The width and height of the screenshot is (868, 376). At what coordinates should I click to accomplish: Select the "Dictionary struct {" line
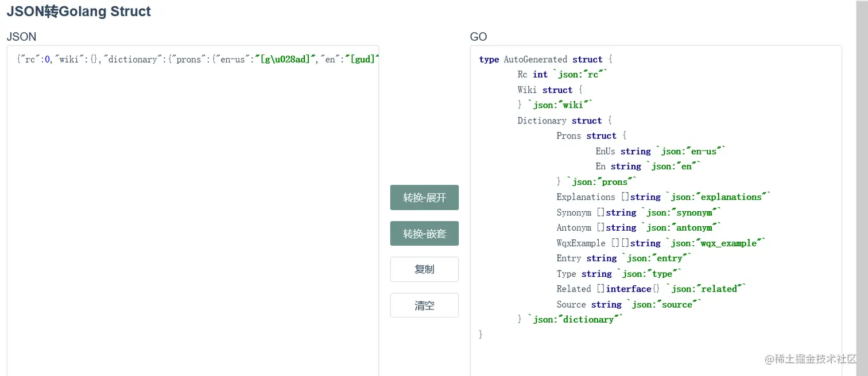tap(564, 121)
